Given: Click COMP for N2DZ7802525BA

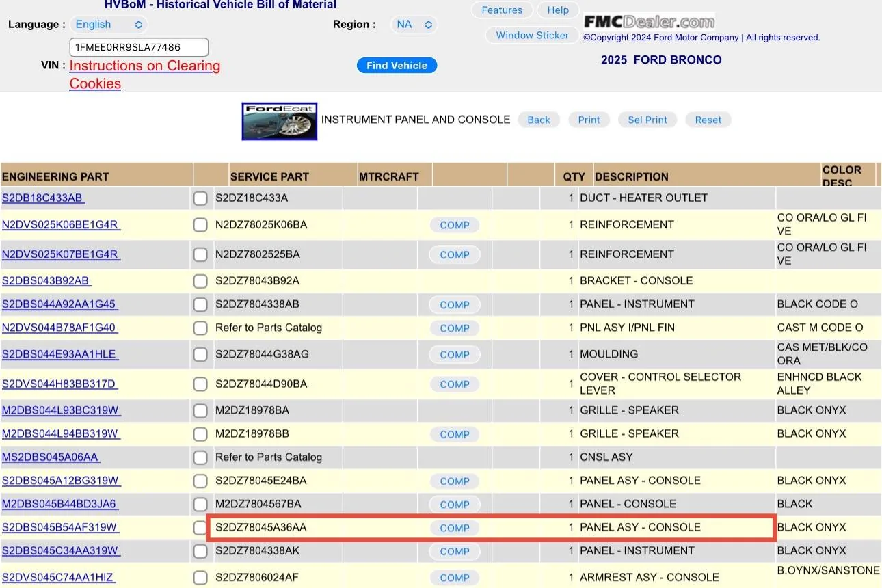Looking at the screenshot, I should tap(455, 254).
